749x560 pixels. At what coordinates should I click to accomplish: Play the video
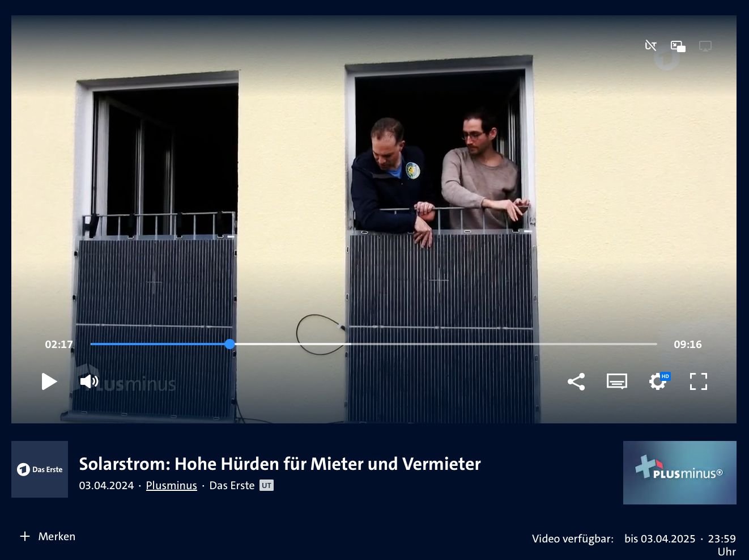pyautogui.click(x=49, y=381)
